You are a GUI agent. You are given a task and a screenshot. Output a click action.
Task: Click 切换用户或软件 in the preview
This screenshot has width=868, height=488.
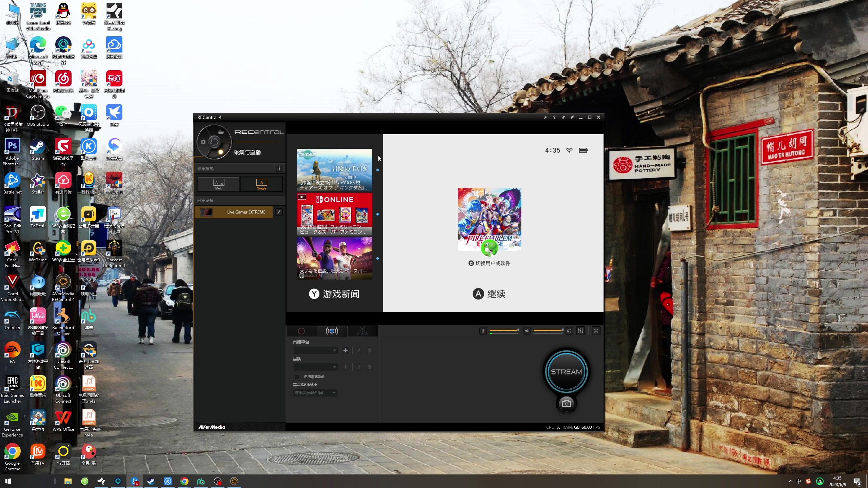[489, 263]
